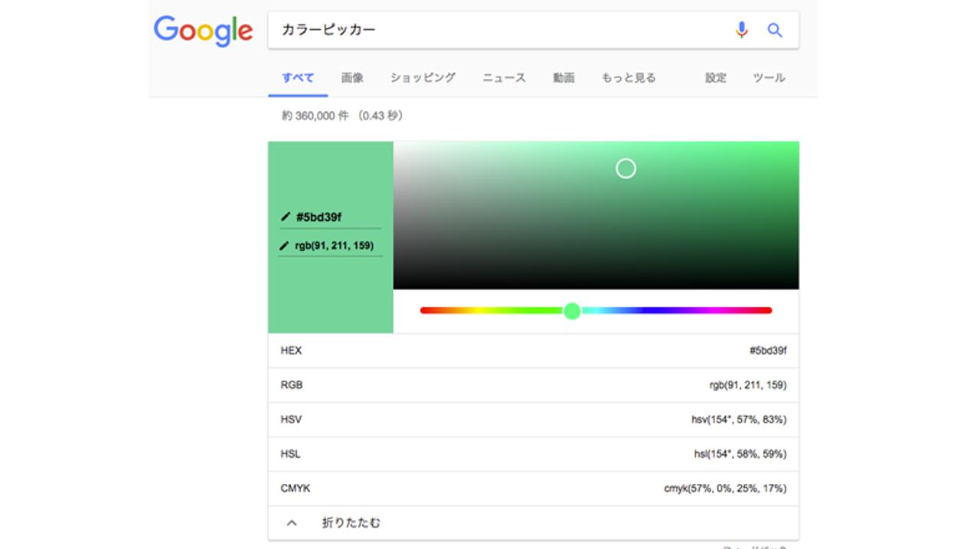Select the circular picker marker on the gradient

tap(626, 168)
